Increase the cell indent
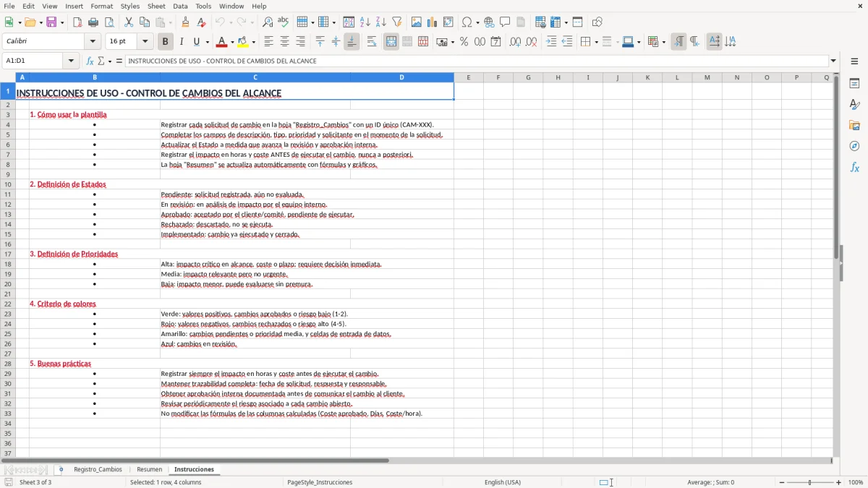Screen dimensions: 868x488 (551, 42)
